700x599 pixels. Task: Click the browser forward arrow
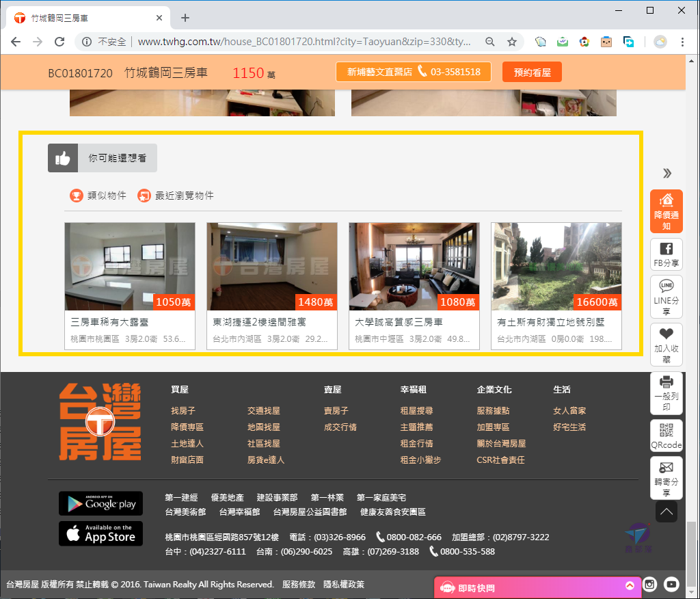pyautogui.click(x=38, y=42)
